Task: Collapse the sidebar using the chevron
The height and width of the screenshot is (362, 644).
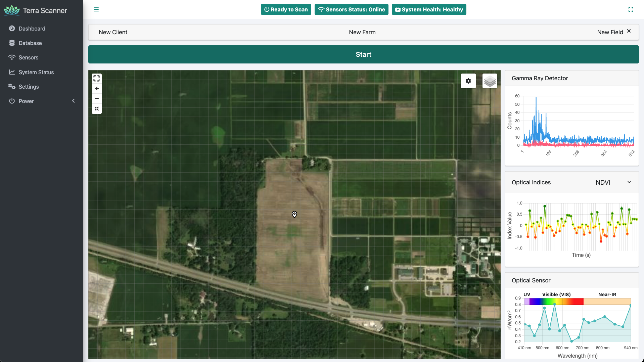Action: [73, 101]
